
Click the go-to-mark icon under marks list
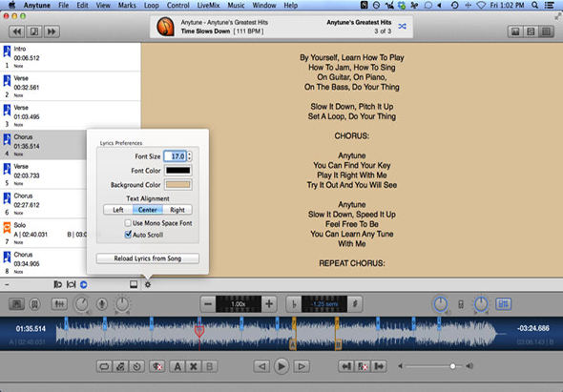tap(58, 284)
